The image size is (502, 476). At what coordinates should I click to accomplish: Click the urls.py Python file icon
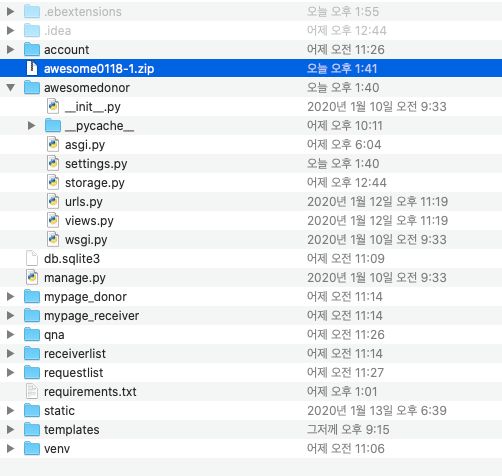(x=53, y=202)
